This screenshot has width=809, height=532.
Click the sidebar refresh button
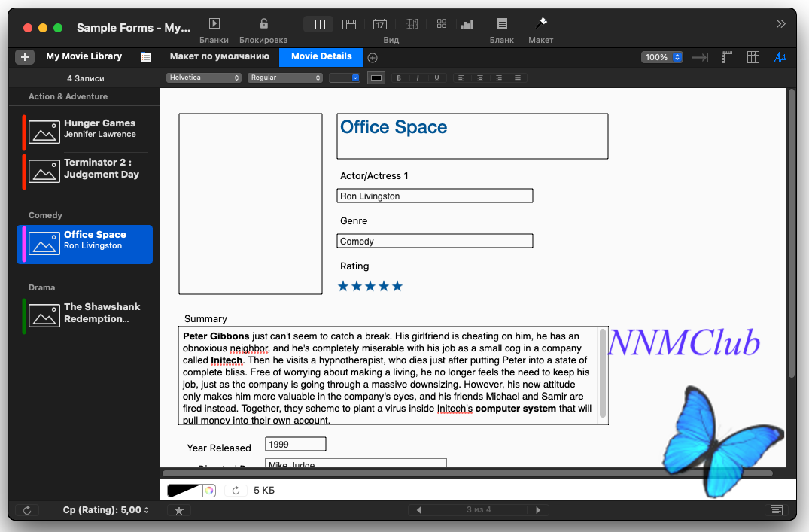[x=27, y=510]
